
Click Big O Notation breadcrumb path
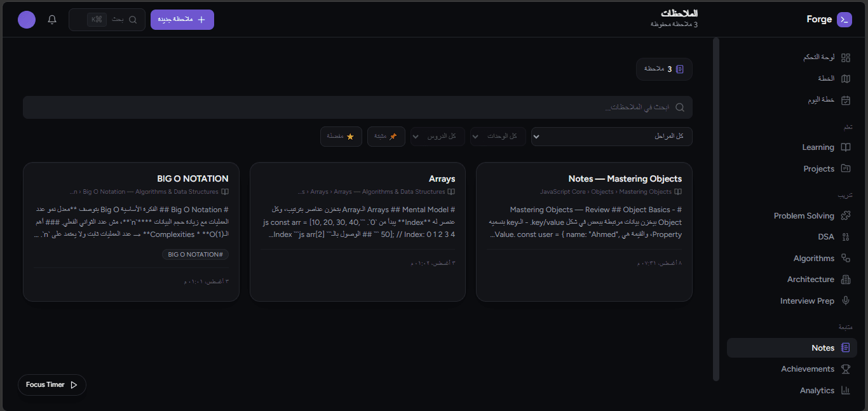pos(144,192)
